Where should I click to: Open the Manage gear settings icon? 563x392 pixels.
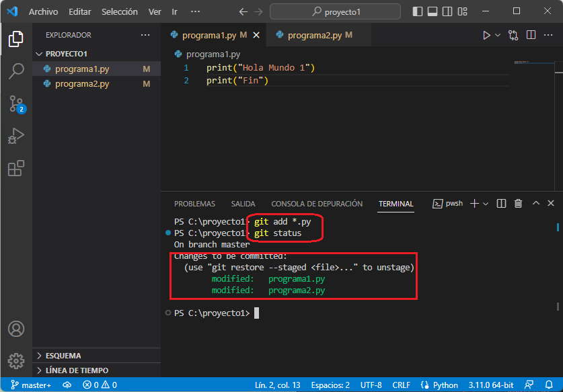[x=16, y=361]
